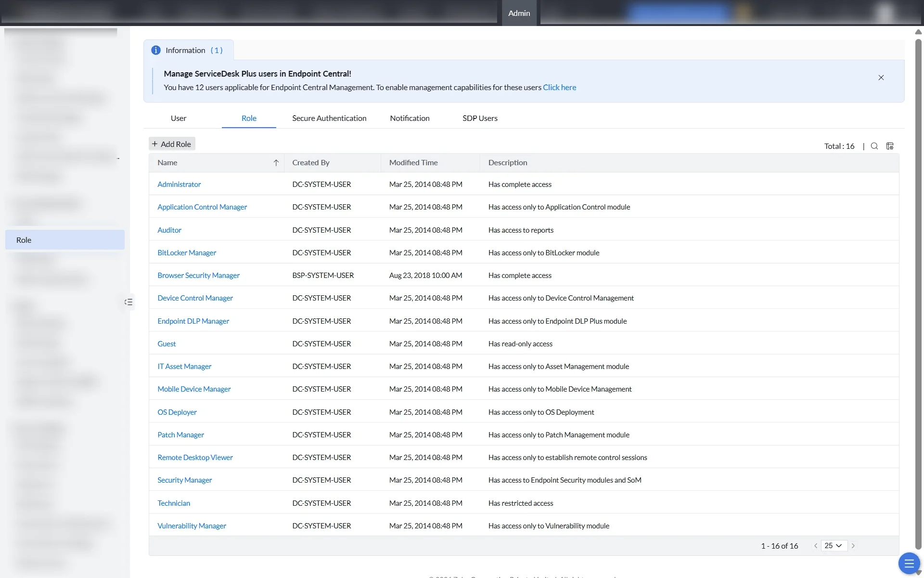Screen dimensions: 924x578
Task: Click the Created By column header
Action: coord(311,162)
